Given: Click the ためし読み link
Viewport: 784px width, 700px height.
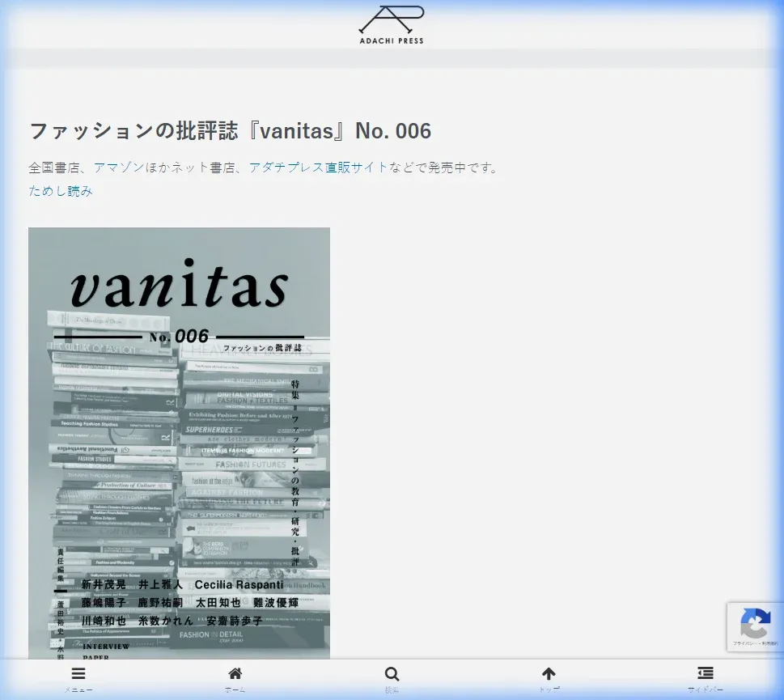Looking at the screenshot, I should coord(61,191).
